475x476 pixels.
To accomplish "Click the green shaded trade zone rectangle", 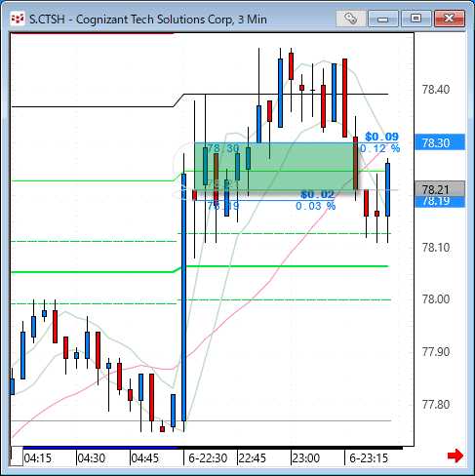I will 276,167.
